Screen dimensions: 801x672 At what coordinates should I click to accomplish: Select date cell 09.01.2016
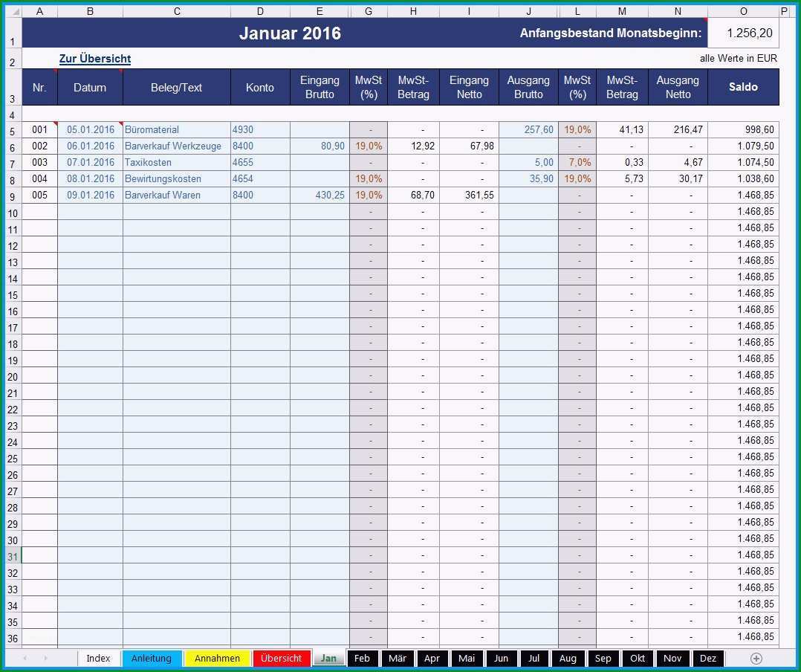pyautogui.click(x=91, y=196)
